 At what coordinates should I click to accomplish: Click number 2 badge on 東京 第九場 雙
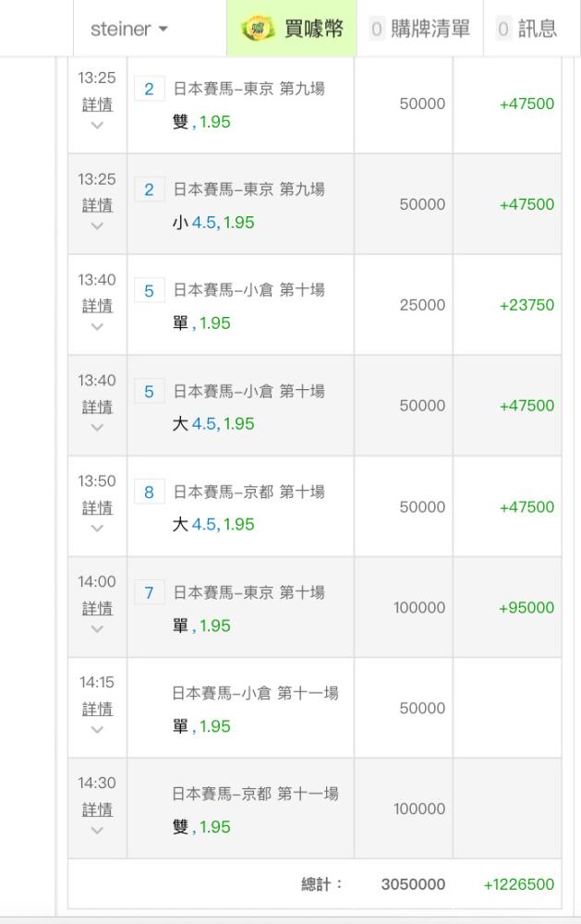(x=149, y=89)
